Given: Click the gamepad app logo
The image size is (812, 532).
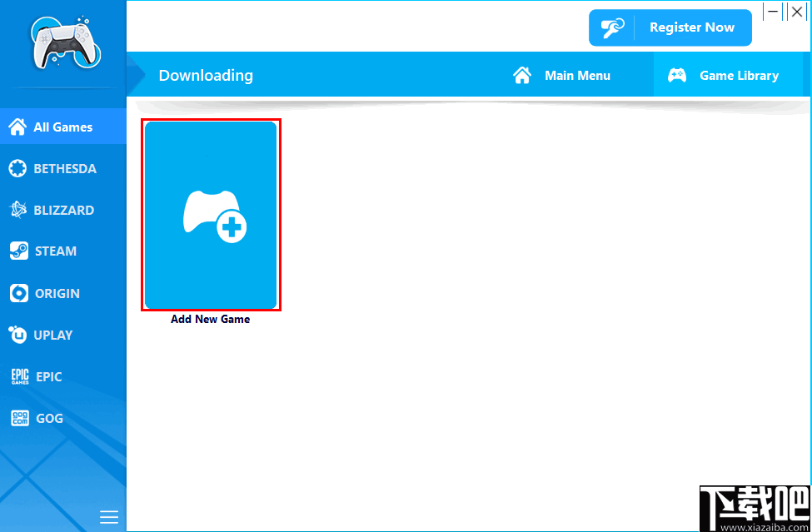Looking at the screenshot, I should pos(66,44).
